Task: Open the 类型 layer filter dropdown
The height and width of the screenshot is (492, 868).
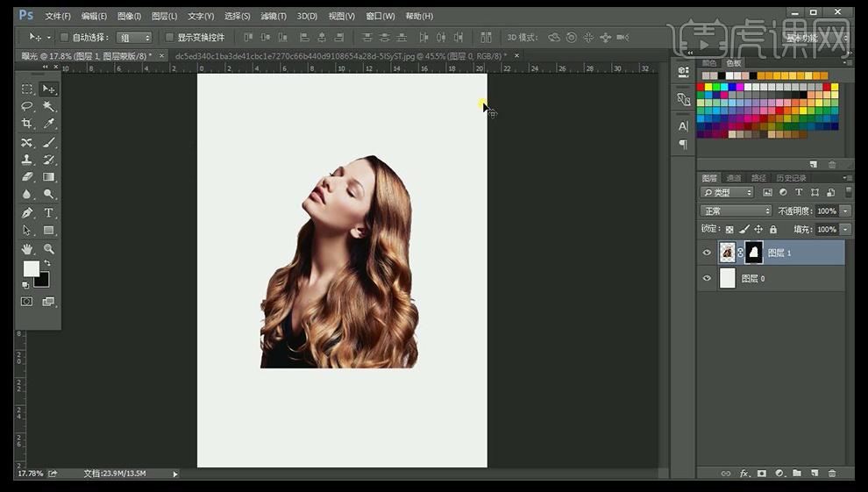Action: click(x=727, y=192)
